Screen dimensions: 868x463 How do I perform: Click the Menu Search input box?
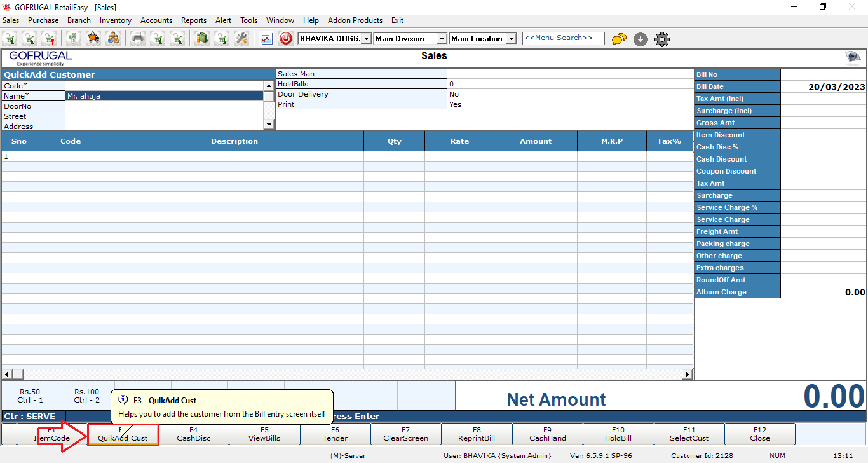pos(563,38)
